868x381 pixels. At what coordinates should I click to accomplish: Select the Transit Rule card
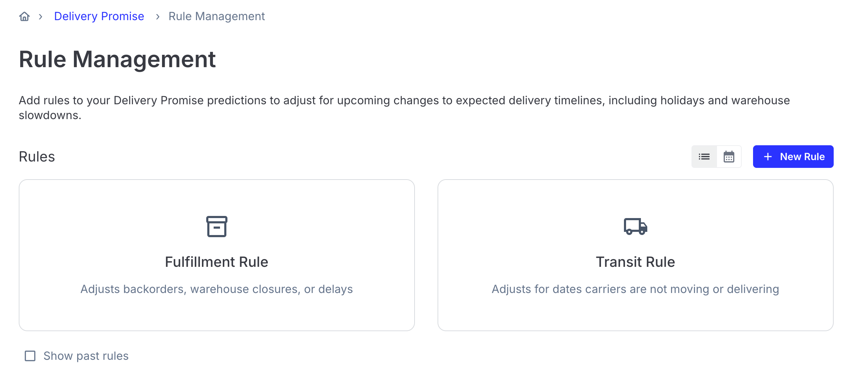point(636,255)
